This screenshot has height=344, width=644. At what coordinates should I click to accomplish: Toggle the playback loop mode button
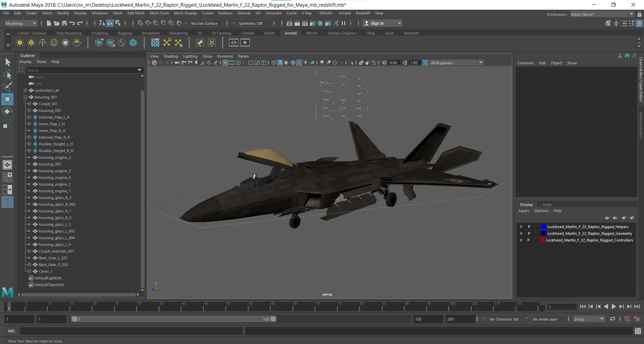pos(612,319)
